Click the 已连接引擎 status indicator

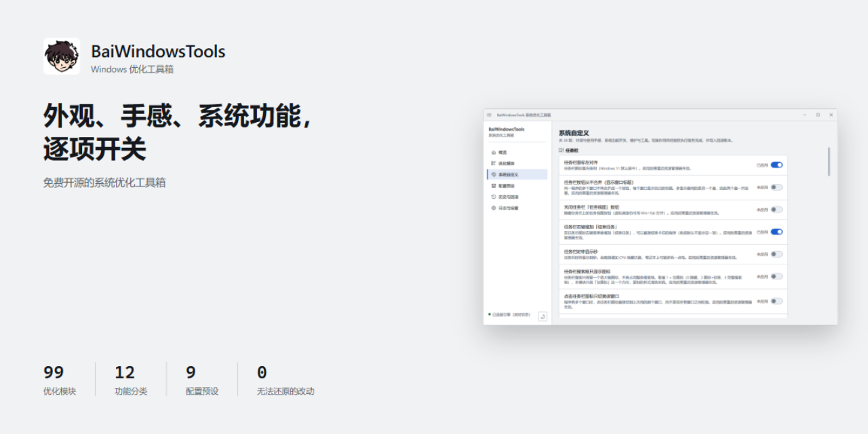(x=509, y=315)
